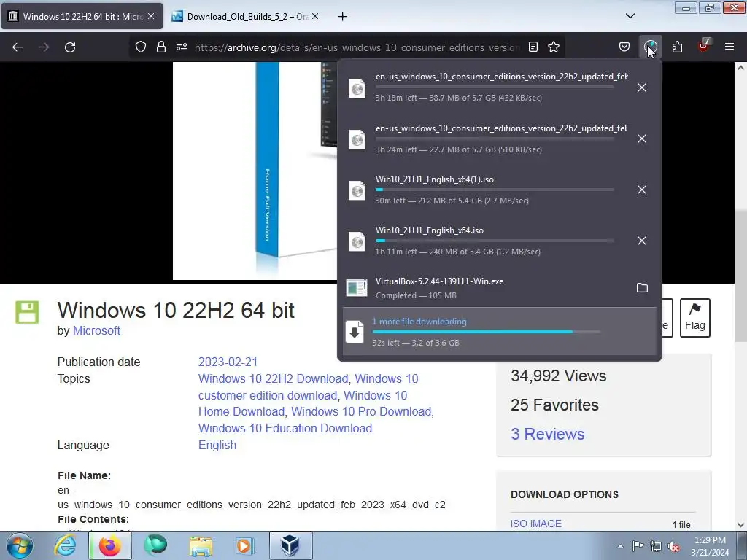Open 'Windows 10 Education Download' topic

[x=285, y=428]
